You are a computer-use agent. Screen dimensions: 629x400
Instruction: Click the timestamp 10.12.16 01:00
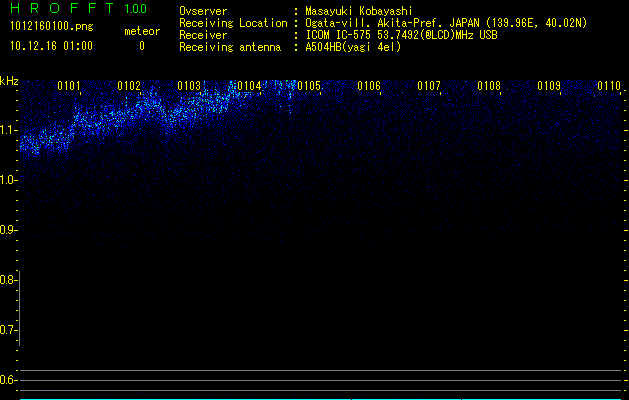point(51,46)
